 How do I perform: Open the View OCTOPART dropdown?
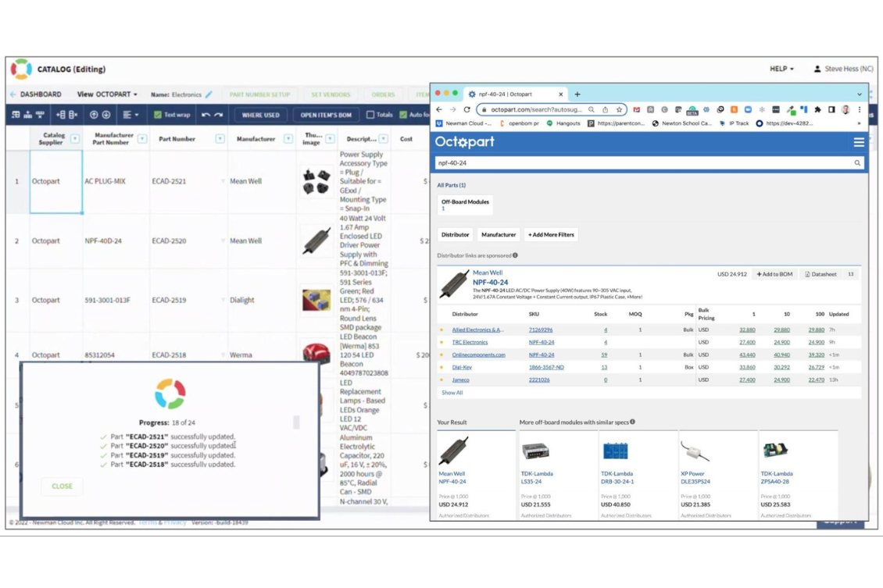(107, 94)
